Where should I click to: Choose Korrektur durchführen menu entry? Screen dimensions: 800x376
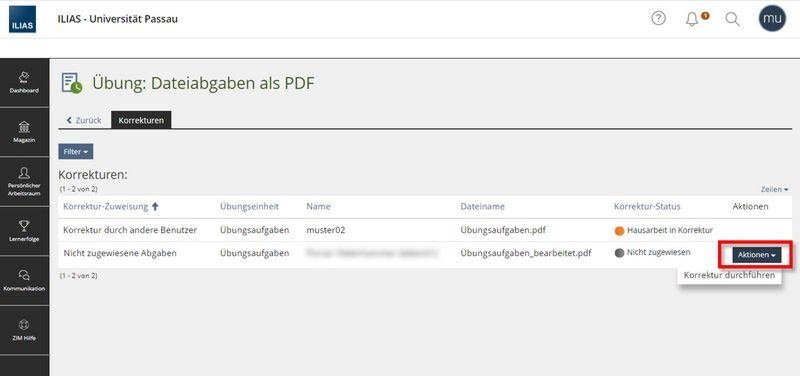coord(729,275)
